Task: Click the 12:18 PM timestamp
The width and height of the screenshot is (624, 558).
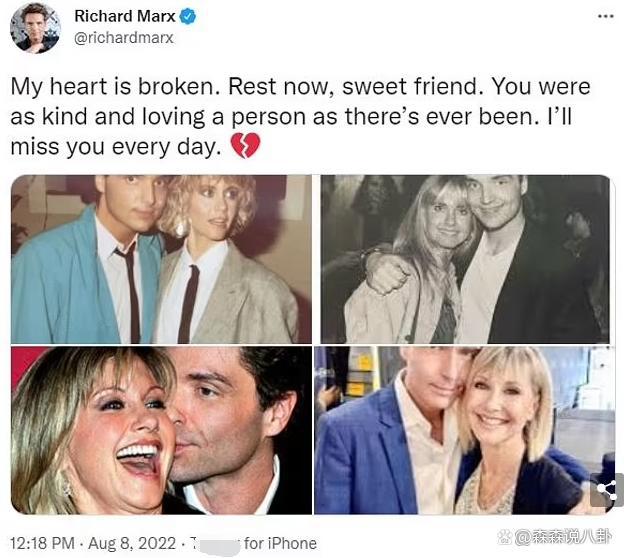Action: (x=42, y=543)
